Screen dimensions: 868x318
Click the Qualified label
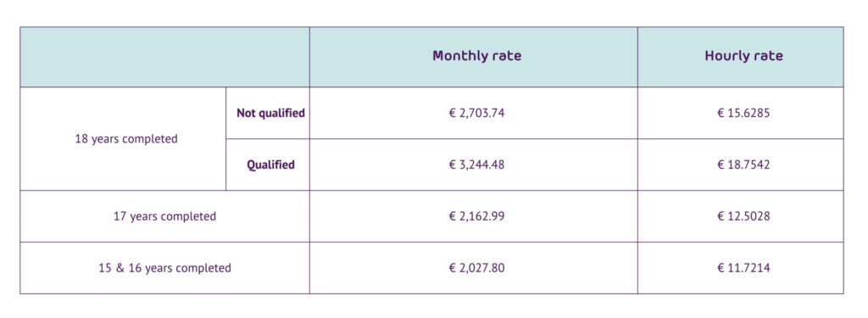point(270,165)
